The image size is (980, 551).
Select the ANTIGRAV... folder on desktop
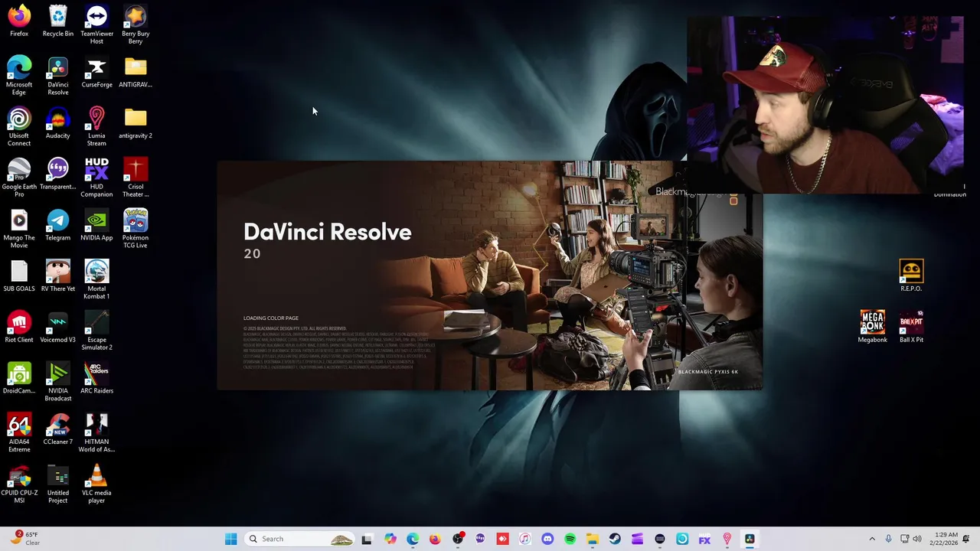click(136, 72)
